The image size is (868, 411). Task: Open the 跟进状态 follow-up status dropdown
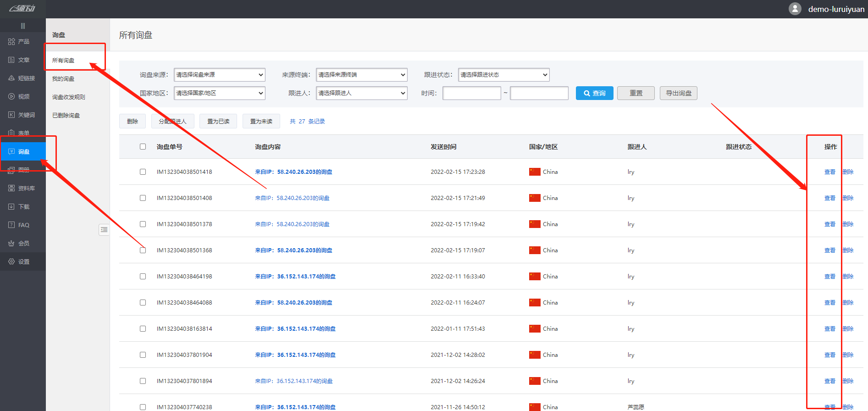503,75
